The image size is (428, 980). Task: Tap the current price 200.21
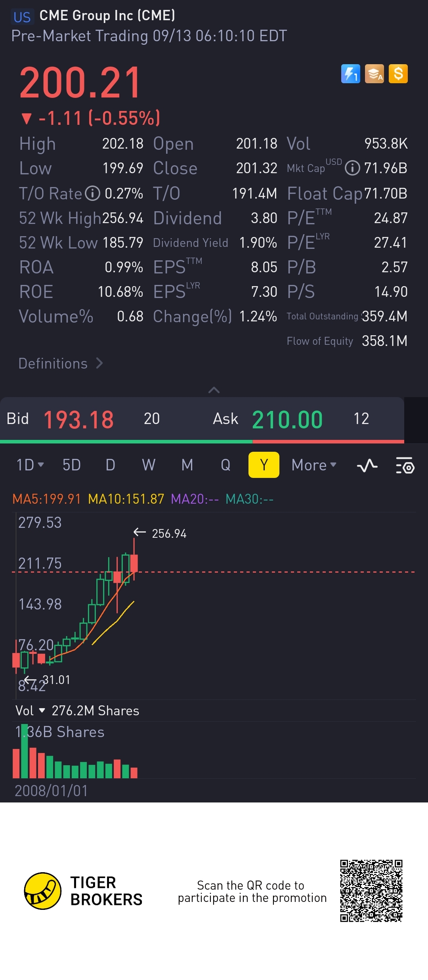(80, 82)
